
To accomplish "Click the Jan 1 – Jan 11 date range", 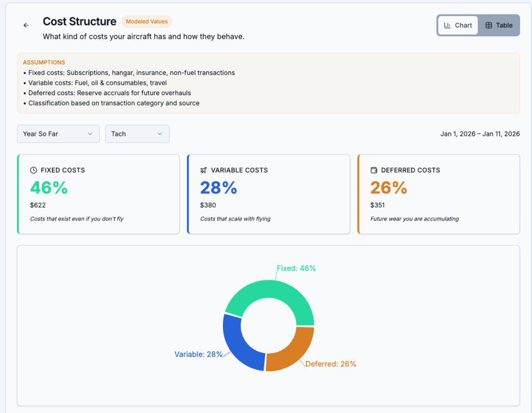I will [480, 134].
